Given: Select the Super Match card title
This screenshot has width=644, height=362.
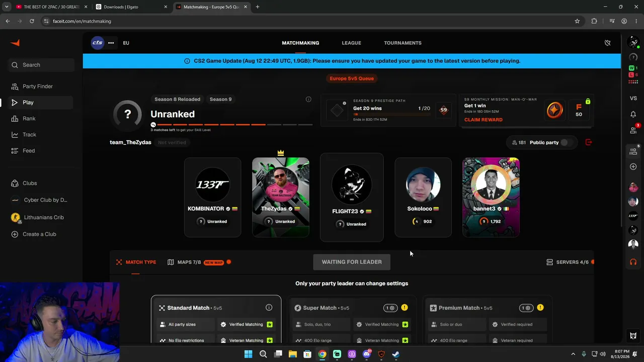Looking at the screenshot, I should click(x=319, y=308).
